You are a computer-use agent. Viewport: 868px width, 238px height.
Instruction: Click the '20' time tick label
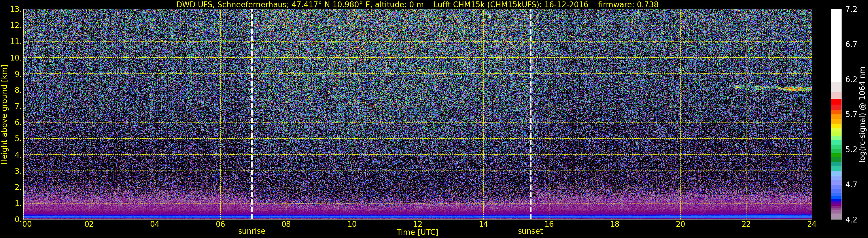(680, 224)
